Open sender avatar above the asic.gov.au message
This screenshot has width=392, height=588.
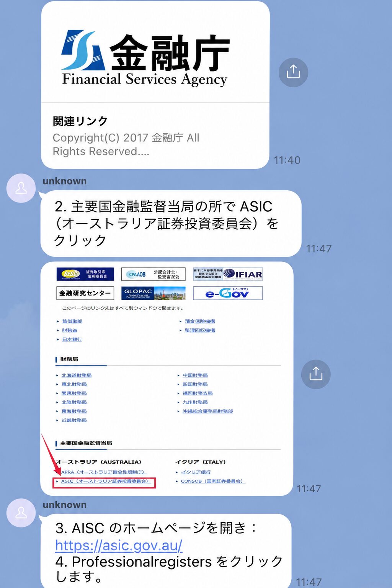pyautogui.click(x=21, y=513)
